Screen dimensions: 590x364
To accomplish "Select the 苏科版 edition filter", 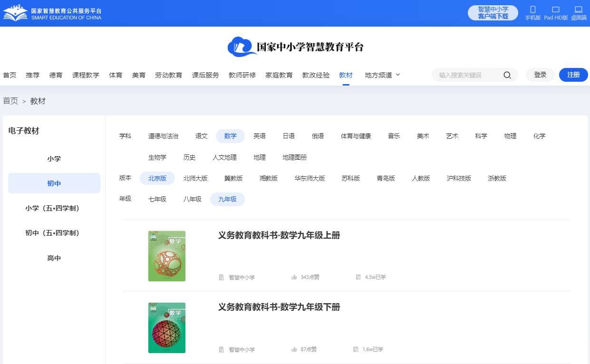I will [351, 178].
